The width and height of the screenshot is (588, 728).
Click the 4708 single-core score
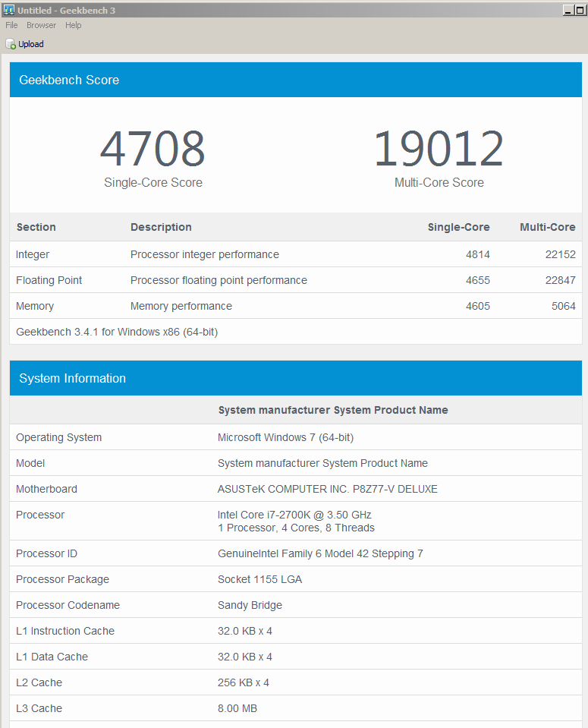click(153, 149)
